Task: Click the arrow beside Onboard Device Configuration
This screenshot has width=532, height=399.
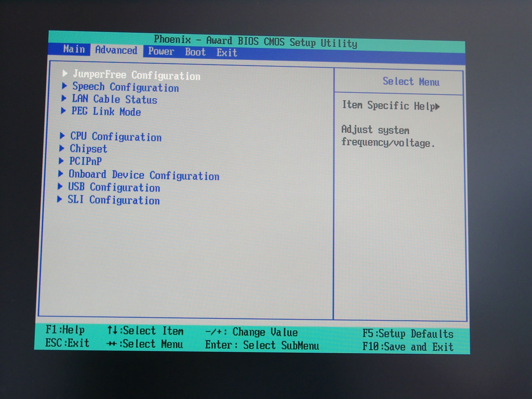Action: (61, 174)
